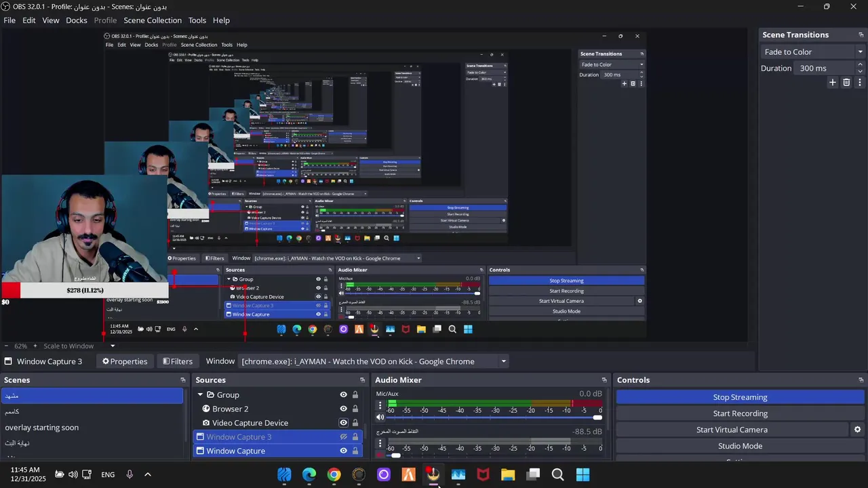Select the overlay starting soon scene
This screenshot has width=868, height=488.
92,428
